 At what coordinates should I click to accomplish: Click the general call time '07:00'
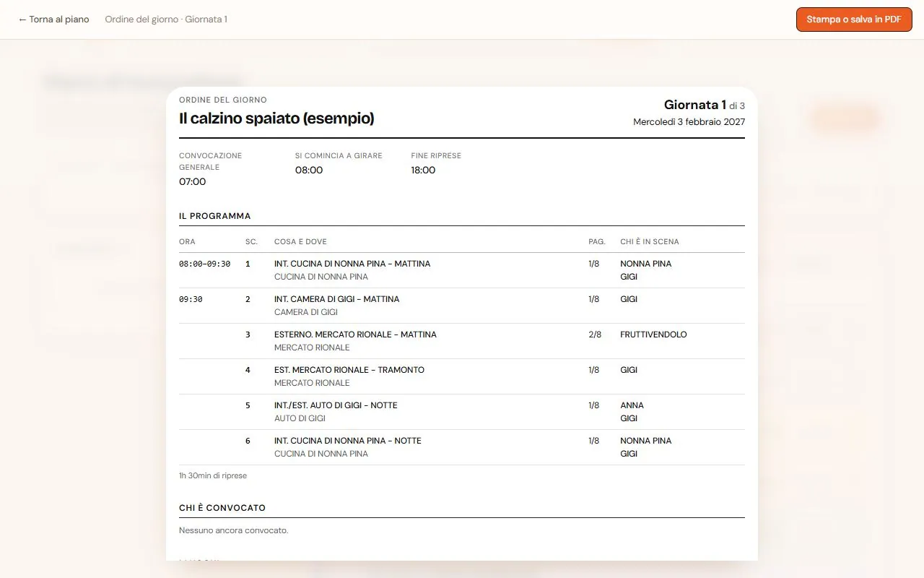(193, 181)
